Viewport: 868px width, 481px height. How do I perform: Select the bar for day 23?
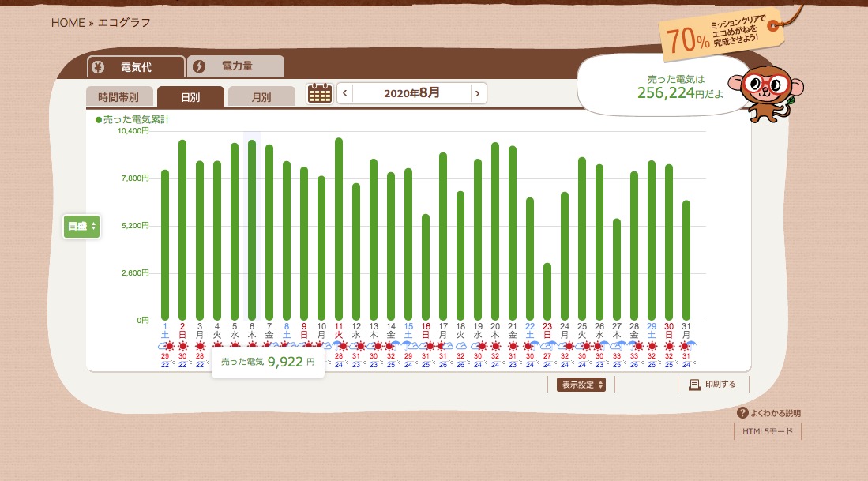[547, 291]
